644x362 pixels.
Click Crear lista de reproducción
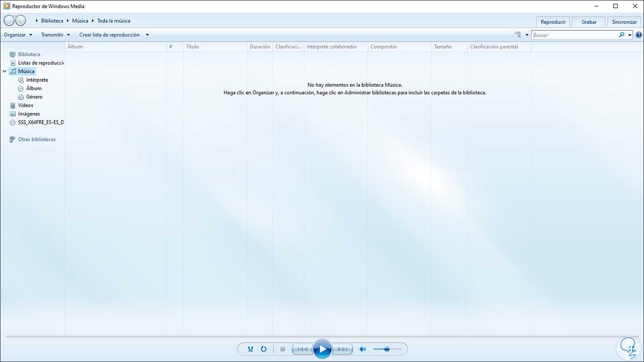point(109,35)
